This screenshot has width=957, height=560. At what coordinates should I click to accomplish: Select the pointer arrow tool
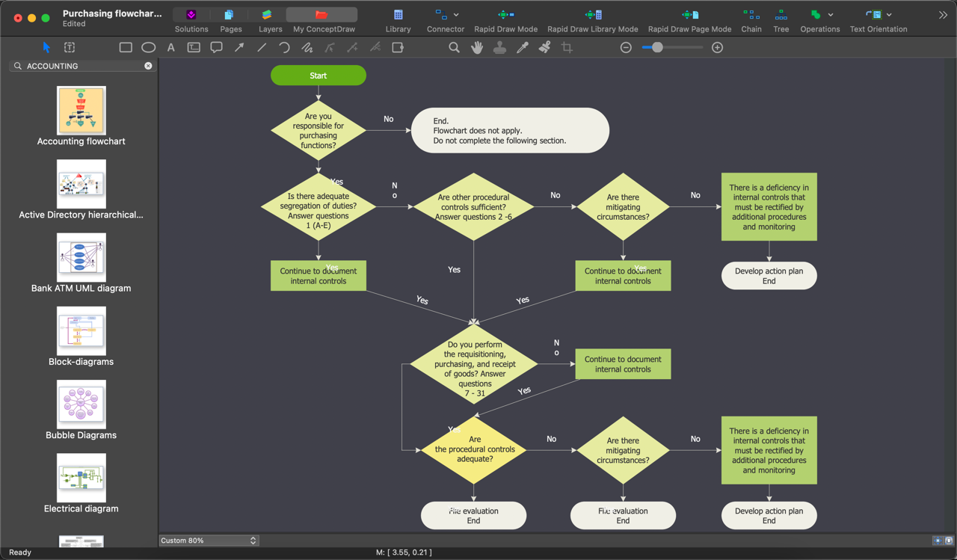tap(46, 47)
